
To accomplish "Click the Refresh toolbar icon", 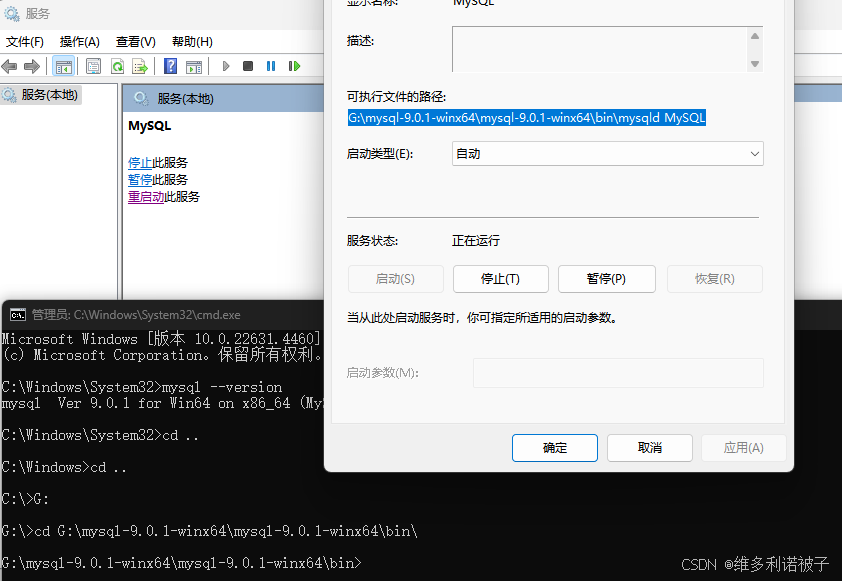I will [117, 67].
